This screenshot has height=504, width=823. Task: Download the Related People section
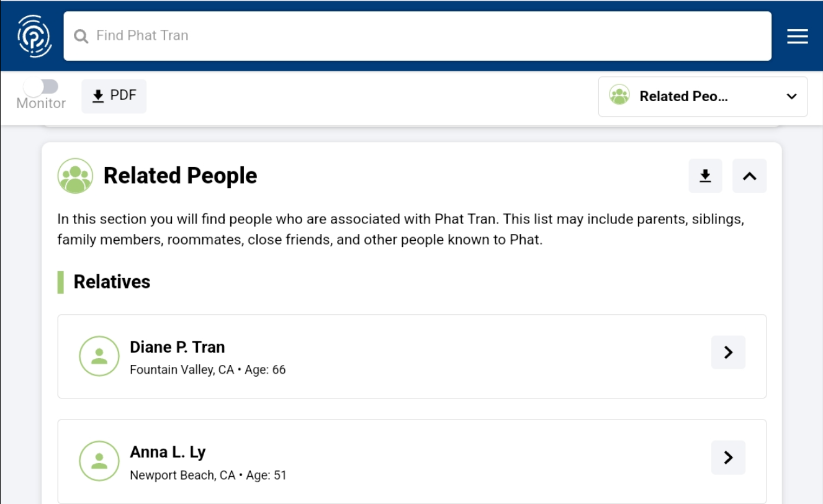(x=705, y=176)
